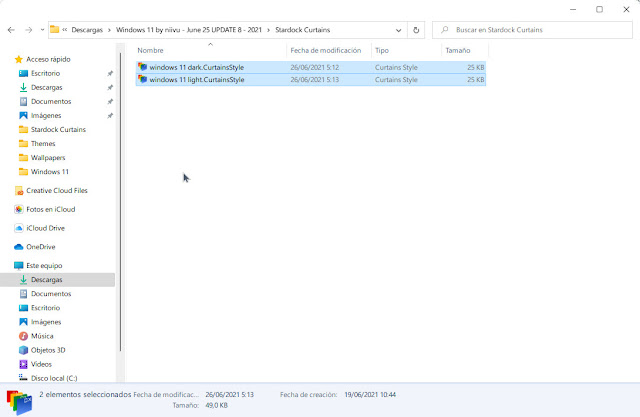Click the 26/06/2021 5:13 date cell in file list

315,80
